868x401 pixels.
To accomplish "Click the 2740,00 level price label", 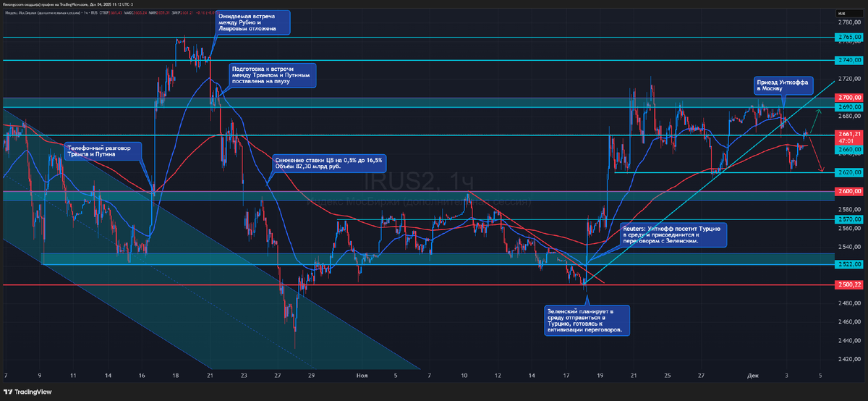I will [849, 60].
